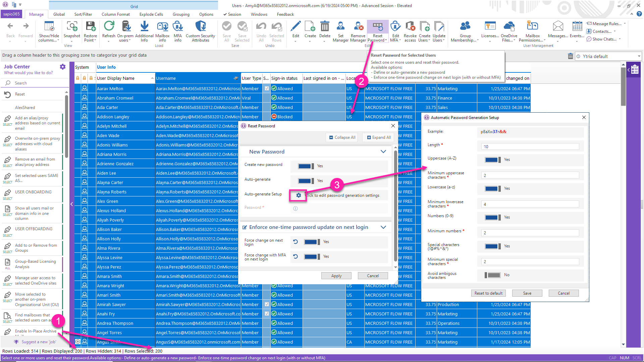Enable Avoid ambiguous characters
Viewport: 644px width, 362px height.
point(493,275)
